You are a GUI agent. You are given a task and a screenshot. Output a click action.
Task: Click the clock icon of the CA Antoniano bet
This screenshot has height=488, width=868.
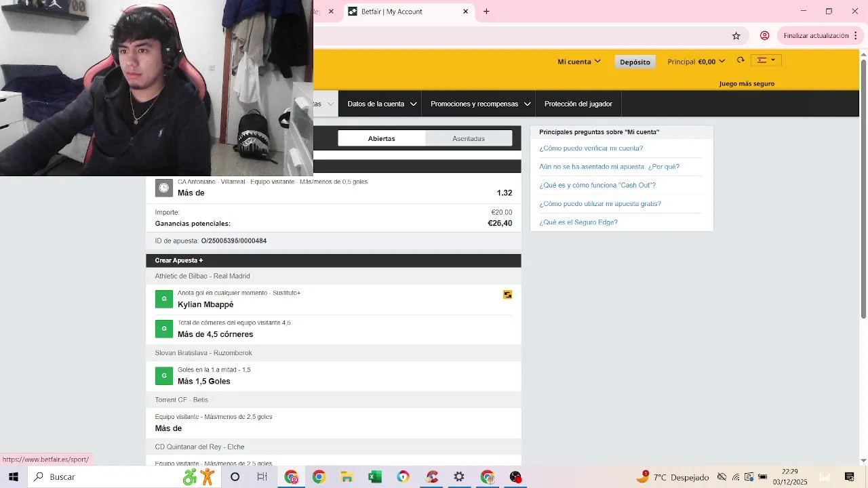click(163, 188)
